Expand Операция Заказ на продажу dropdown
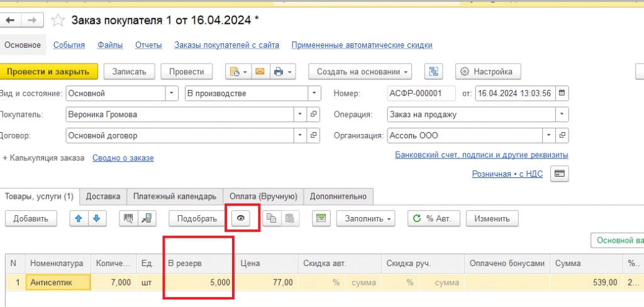Viewport: 644px width, 307px height. (x=562, y=114)
